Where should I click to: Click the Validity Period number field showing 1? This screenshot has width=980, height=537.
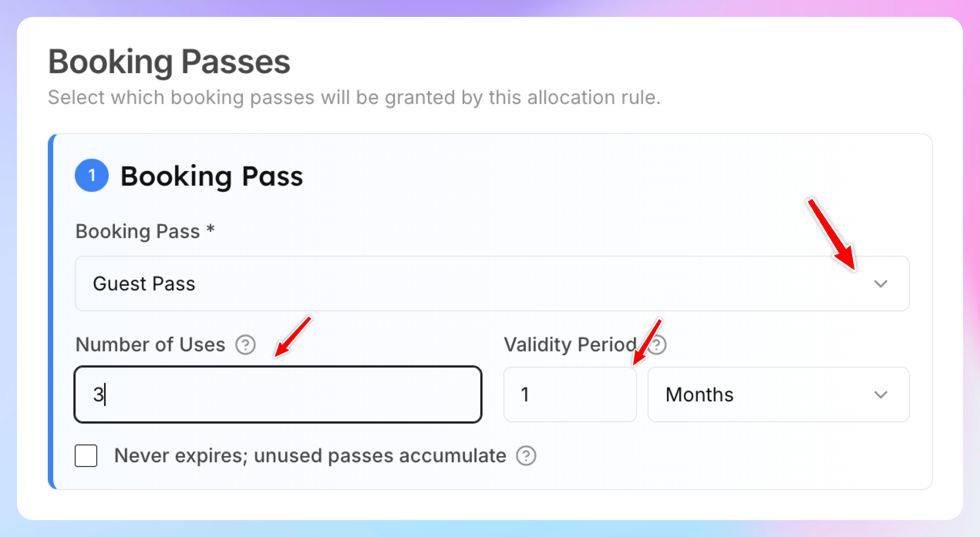[x=570, y=394]
